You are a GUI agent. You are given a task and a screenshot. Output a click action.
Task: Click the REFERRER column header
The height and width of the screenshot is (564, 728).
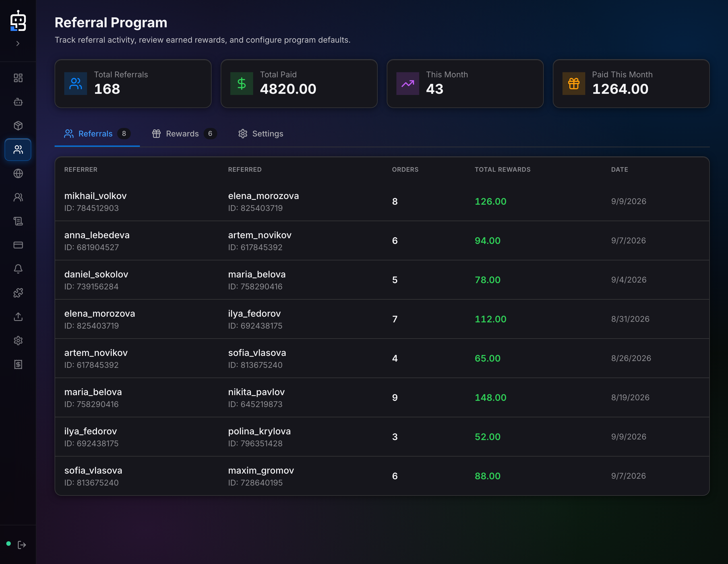tap(81, 169)
